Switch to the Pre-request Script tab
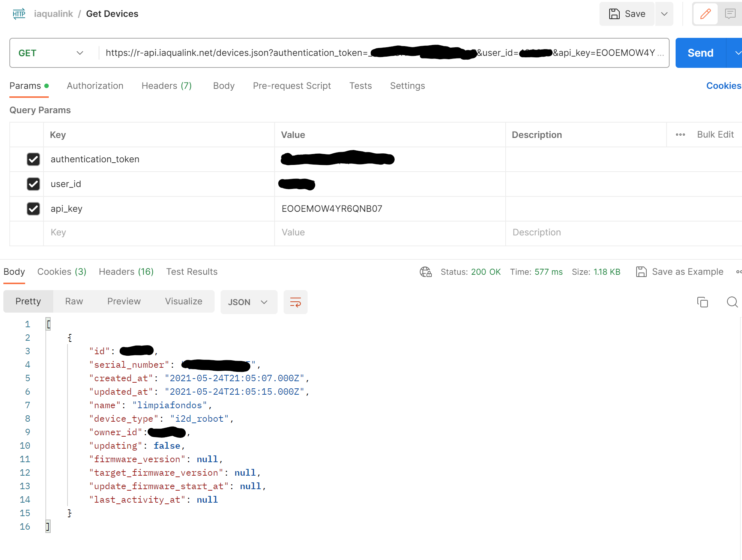 292,86
